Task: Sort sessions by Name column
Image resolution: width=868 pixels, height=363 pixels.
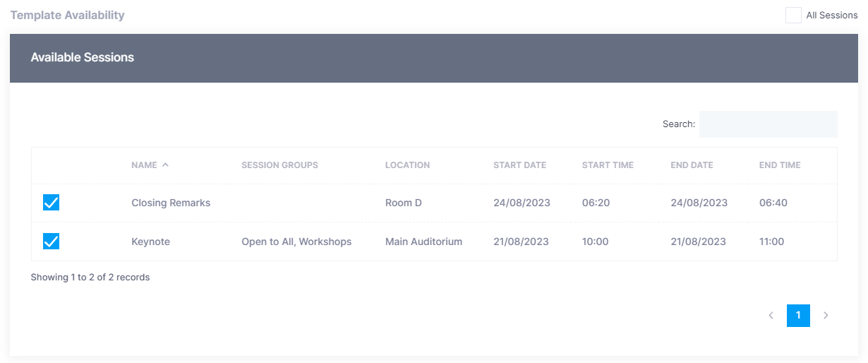Action: 144,165
